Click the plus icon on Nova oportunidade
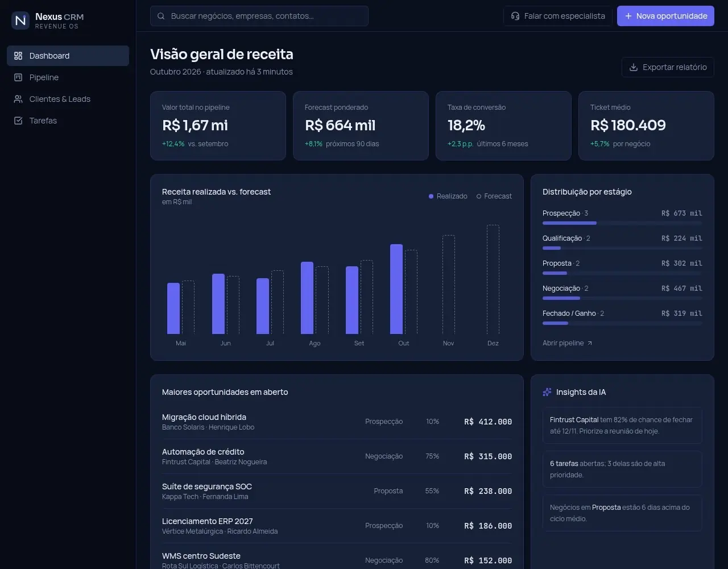The image size is (728, 569). coord(628,16)
